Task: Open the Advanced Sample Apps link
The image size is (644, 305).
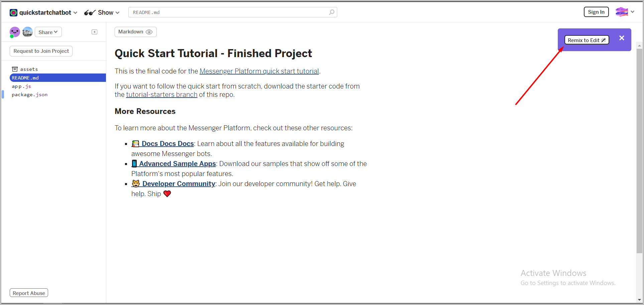Action: (174, 164)
